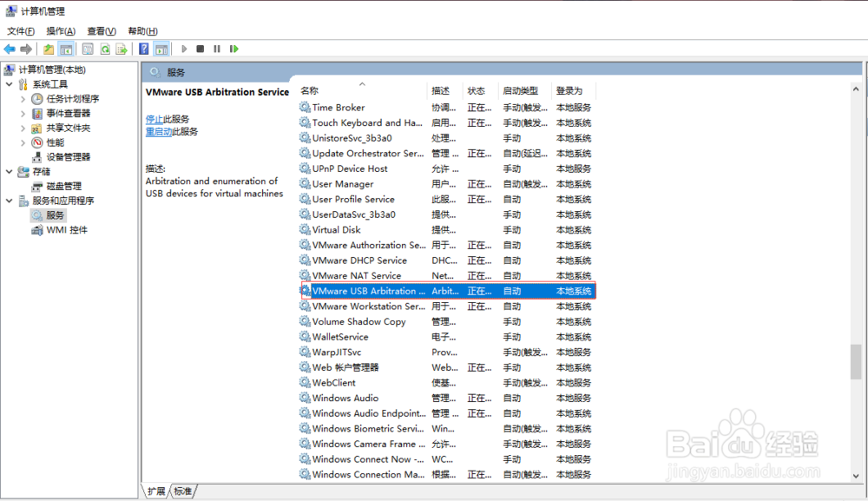The image size is (868, 501).
Task: Click the Up one level folder icon
Action: 49,49
